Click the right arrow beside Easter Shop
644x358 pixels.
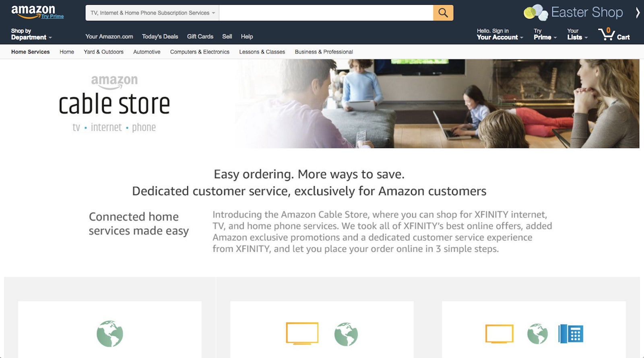point(638,12)
